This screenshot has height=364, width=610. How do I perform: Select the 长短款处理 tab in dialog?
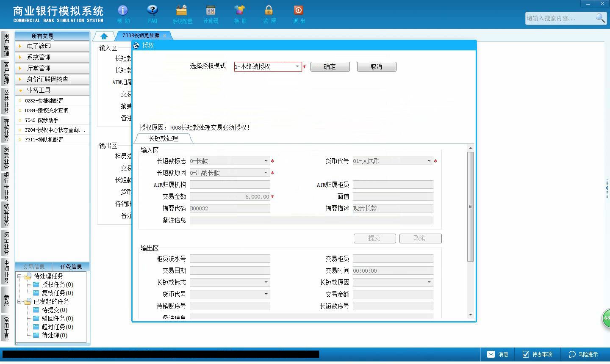click(163, 138)
